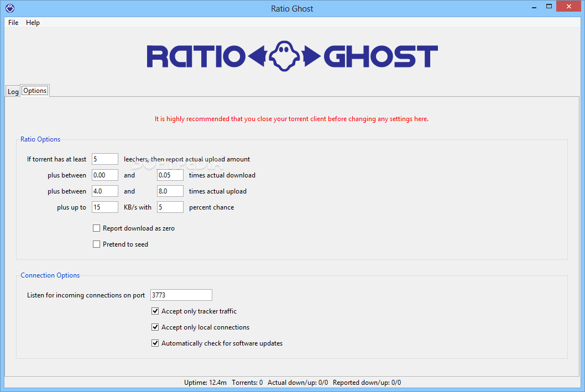The width and height of the screenshot is (585, 392).
Task: Click the Actual down/up: 0/0 status
Action: (x=297, y=382)
